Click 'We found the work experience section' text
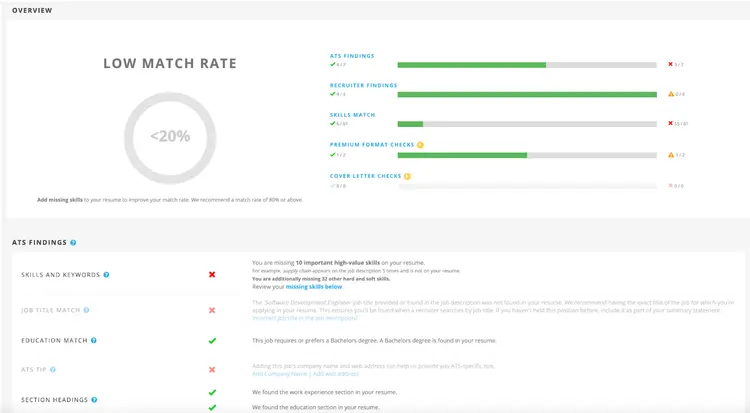The image size is (750, 413). (324, 392)
